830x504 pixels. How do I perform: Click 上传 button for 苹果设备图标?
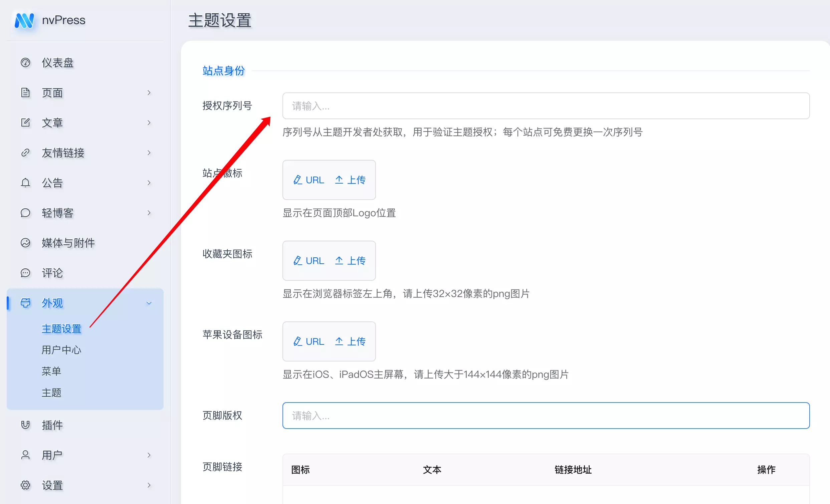(350, 342)
